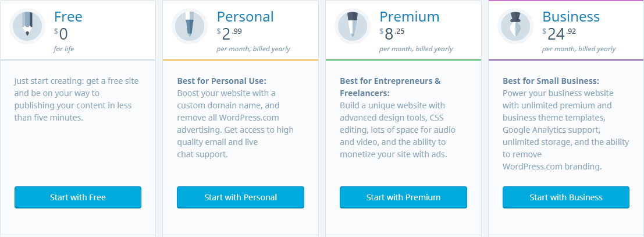Click the Personal plan pen icon
Image resolution: width=644 pixels, height=237 pixels.
tap(189, 26)
